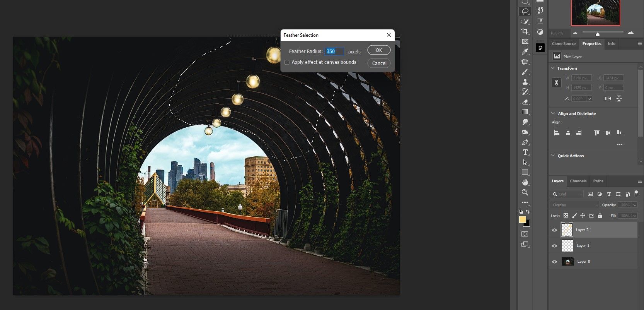Flip vertically in Transform section
644x310 pixels.
pos(619,99)
